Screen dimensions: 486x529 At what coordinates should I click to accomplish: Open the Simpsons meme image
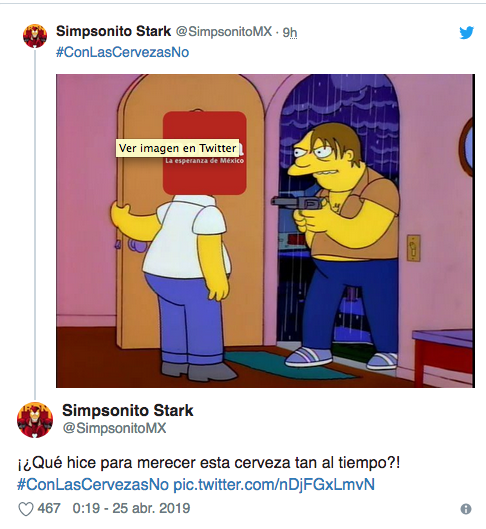tap(265, 231)
